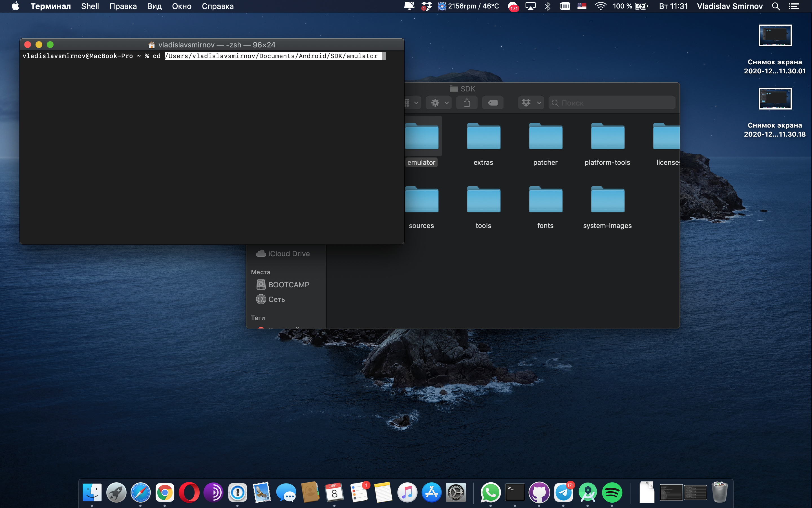Image resolution: width=812 pixels, height=508 pixels.
Task: Open Reminders app in Dock
Action: (359, 492)
